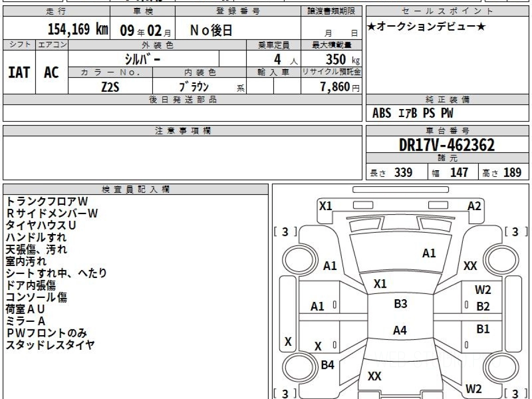Click the リサイクル預託金 header

tap(332, 72)
